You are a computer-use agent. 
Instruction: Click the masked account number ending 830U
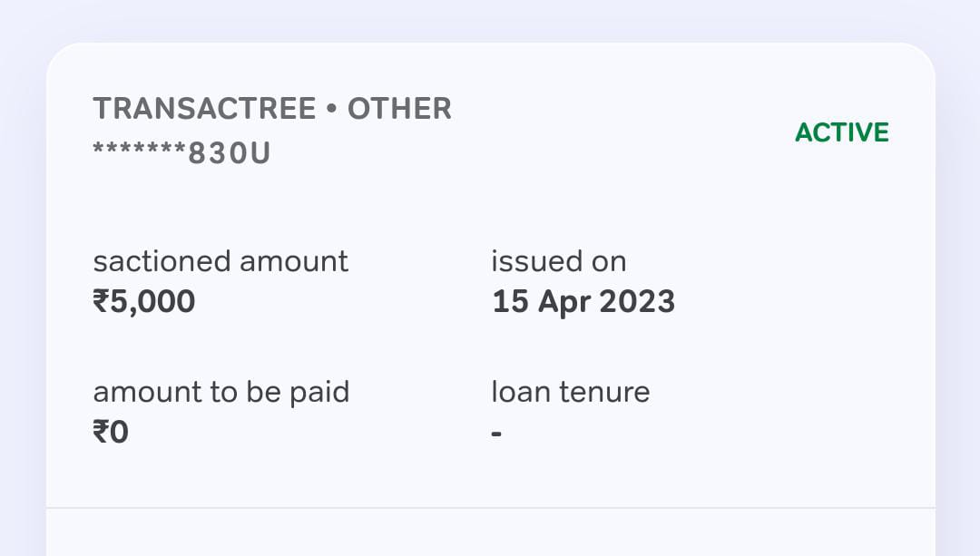coord(181,153)
